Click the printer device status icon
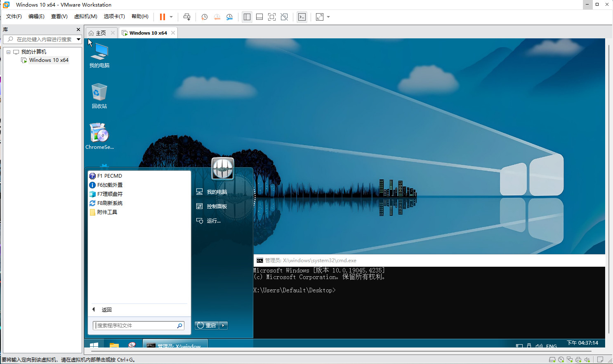613x364 pixels. (x=578, y=359)
